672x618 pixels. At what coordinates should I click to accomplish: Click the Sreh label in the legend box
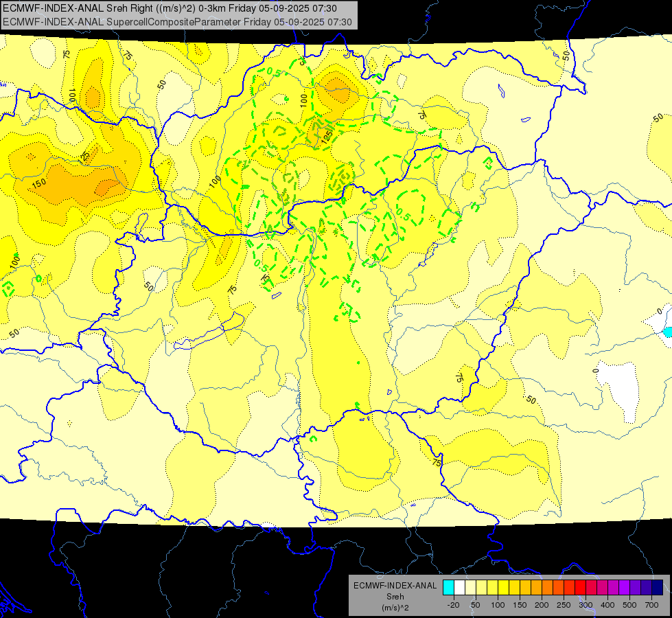pos(395,597)
